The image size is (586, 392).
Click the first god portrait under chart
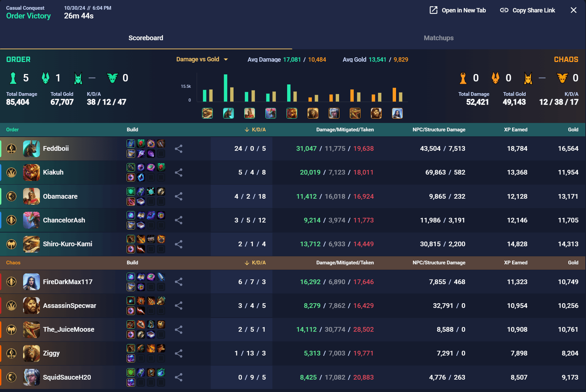(x=207, y=113)
